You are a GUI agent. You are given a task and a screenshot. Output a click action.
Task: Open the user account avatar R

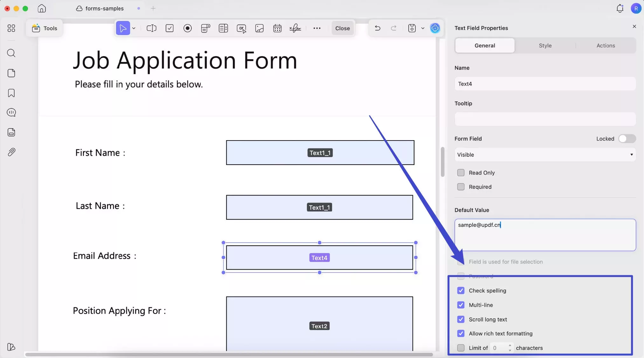[636, 9]
